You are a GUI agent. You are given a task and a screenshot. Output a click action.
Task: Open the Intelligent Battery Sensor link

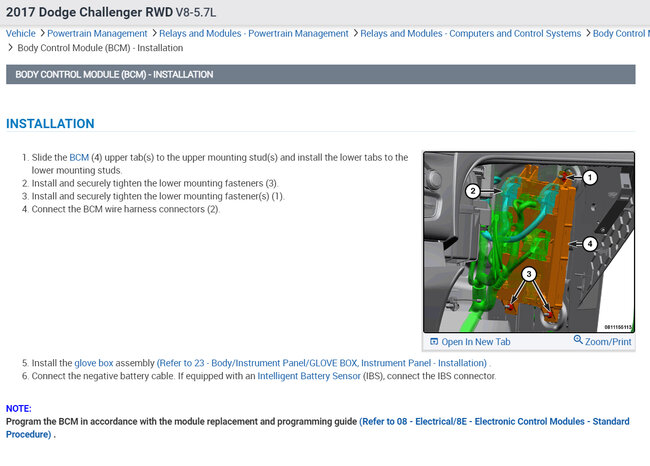pyautogui.click(x=309, y=376)
